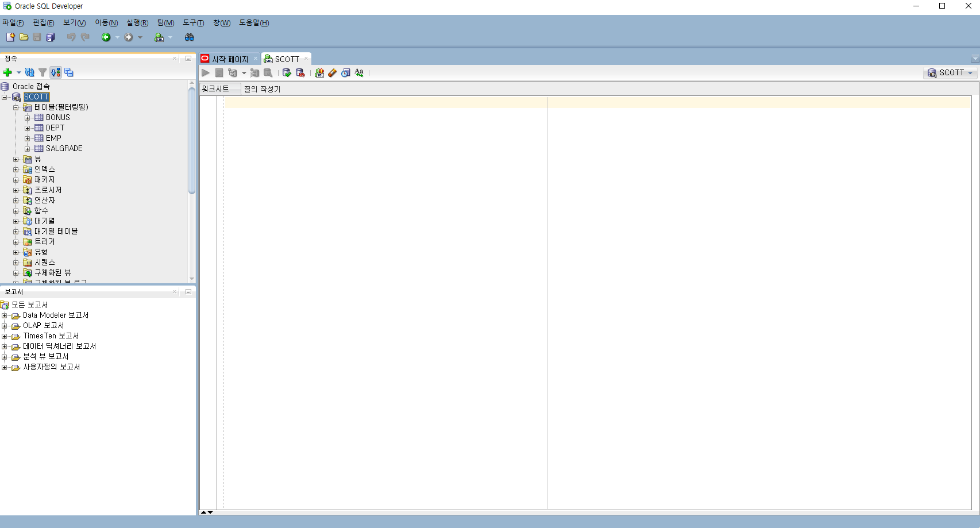The width and height of the screenshot is (980, 528).
Task: Select the 사용자정의 보고서 item
Action: point(52,367)
